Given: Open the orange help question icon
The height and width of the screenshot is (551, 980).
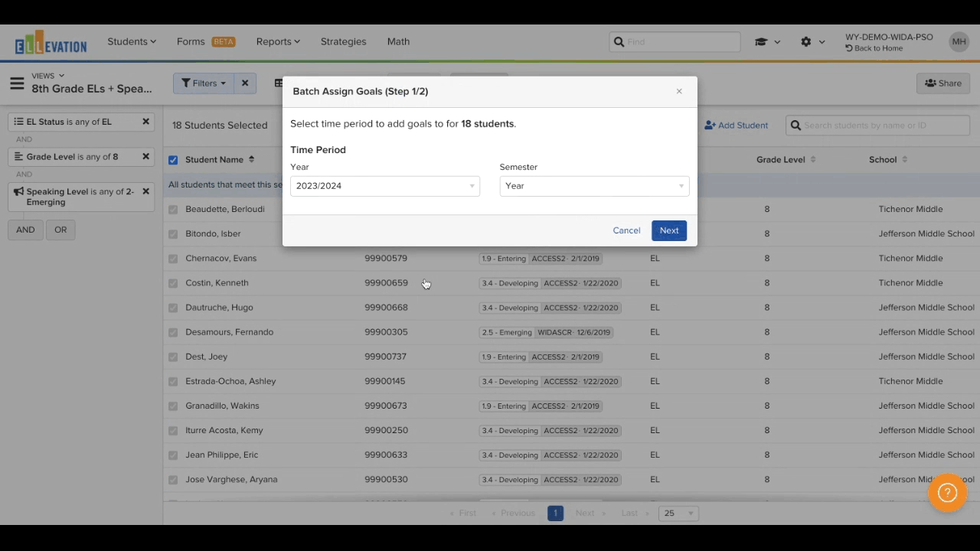Looking at the screenshot, I should click(x=948, y=493).
